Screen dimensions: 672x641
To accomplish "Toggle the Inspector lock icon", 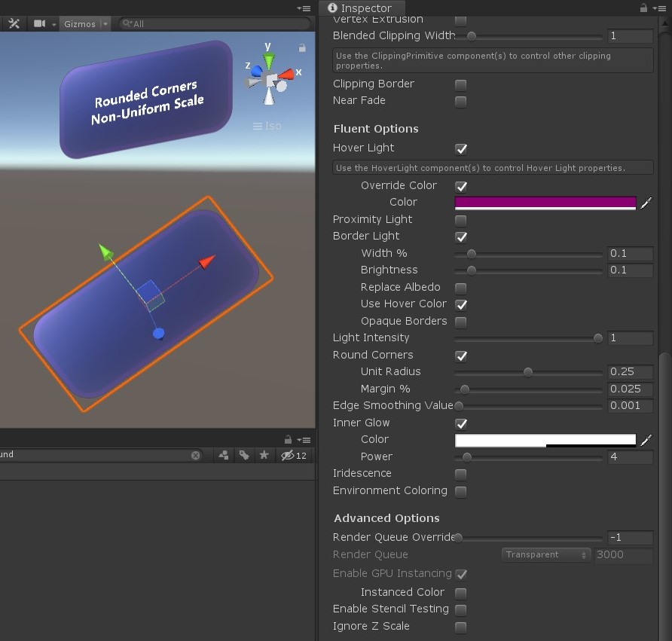I will [x=643, y=8].
